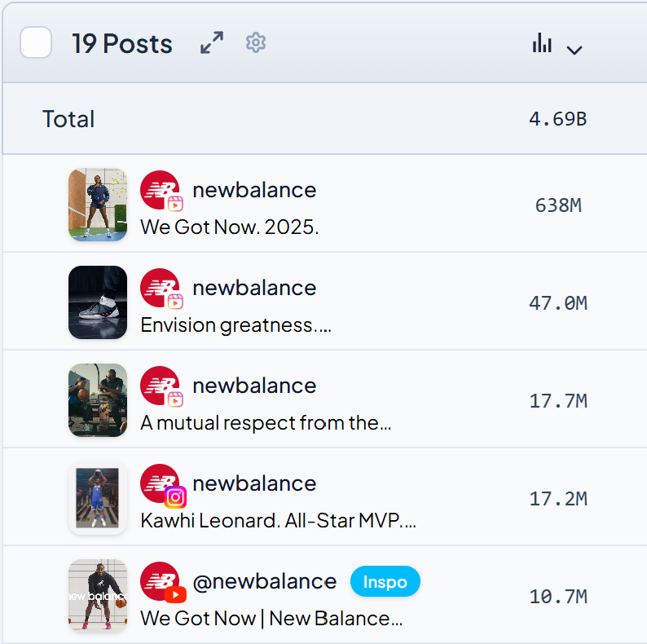This screenshot has width=647, height=644.
Task: Click newbalance name above 'Kawhi Leonard'
Action: tap(254, 483)
